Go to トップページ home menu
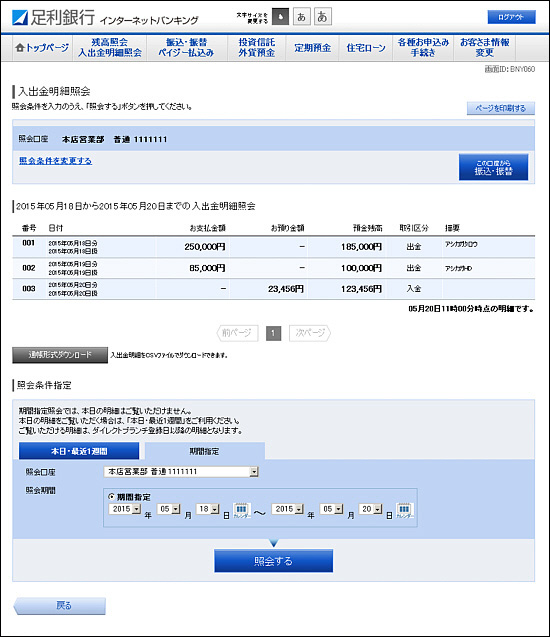550x637 pixels. pos(42,48)
